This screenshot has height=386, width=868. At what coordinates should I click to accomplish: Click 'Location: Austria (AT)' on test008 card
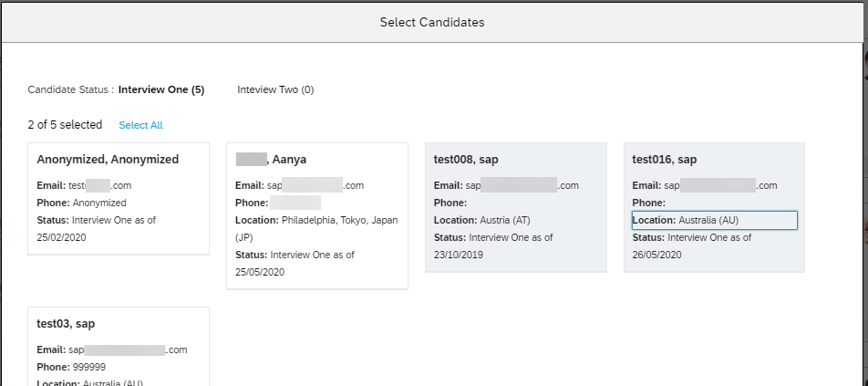click(x=481, y=221)
